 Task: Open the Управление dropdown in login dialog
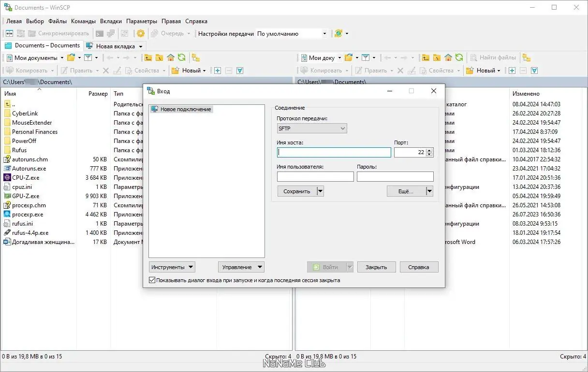coord(241,267)
